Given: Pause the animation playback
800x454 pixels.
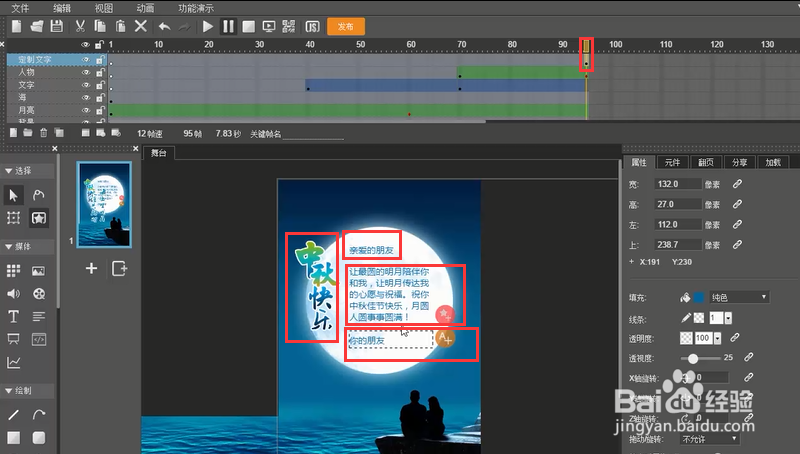Looking at the screenshot, I should (x=228, y=27).
